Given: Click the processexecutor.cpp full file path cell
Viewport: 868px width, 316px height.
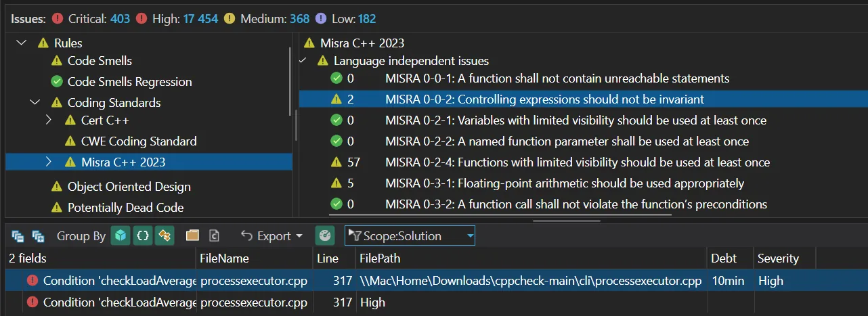Looking at the screenshot, I should (x=531, y=280).
